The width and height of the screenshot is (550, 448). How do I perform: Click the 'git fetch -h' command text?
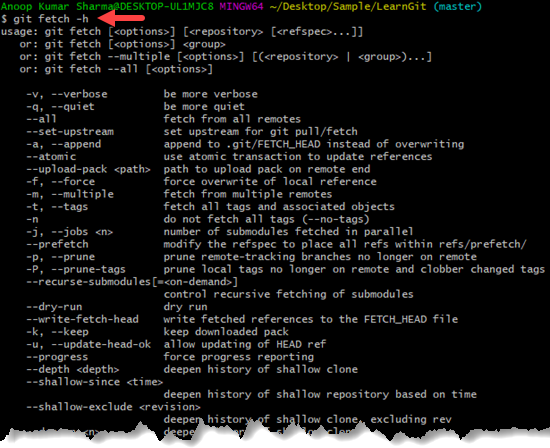[51, 19]
